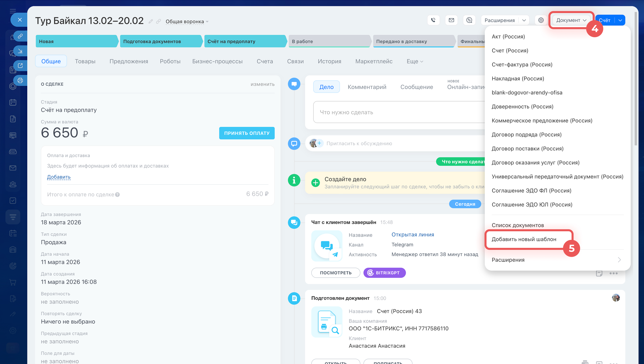Image resolution: width=644 pixels, height=364 pixels.
Task: Click green plus icon beside Создайте дело
Action: tap(315, 183)
